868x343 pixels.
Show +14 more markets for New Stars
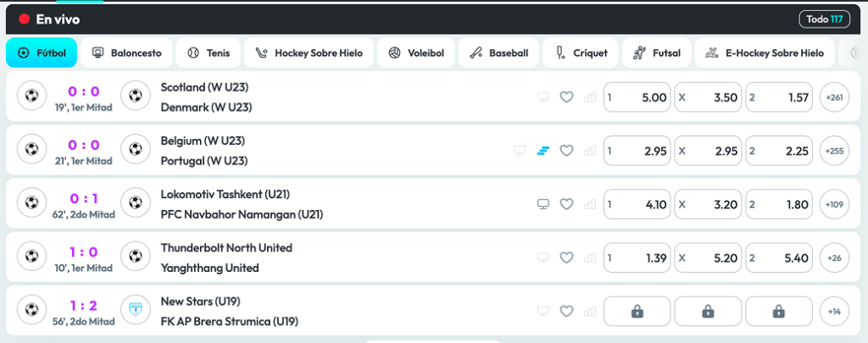click(833, 311)
